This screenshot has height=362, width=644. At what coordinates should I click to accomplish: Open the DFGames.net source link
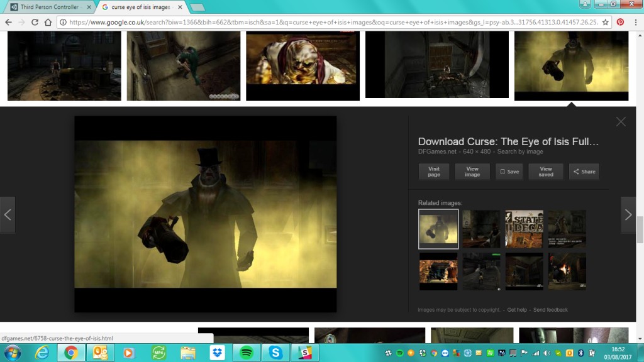pos(437,151)
